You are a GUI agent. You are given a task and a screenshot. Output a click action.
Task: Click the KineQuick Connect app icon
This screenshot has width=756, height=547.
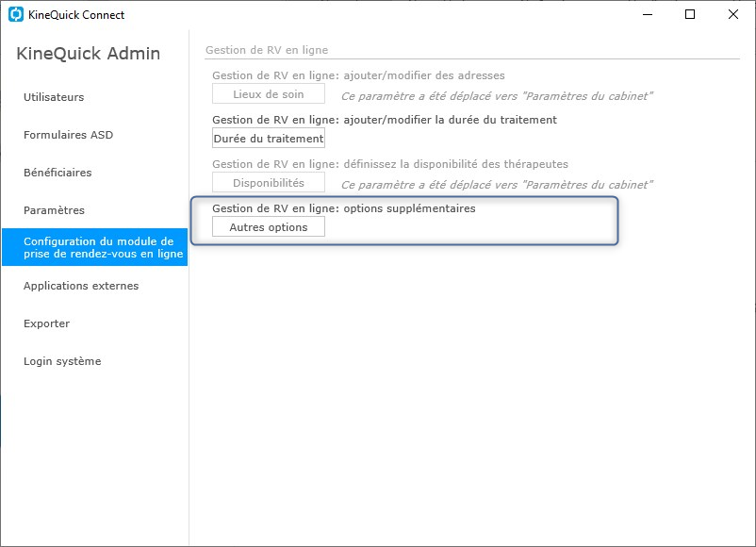coord(16,14)
